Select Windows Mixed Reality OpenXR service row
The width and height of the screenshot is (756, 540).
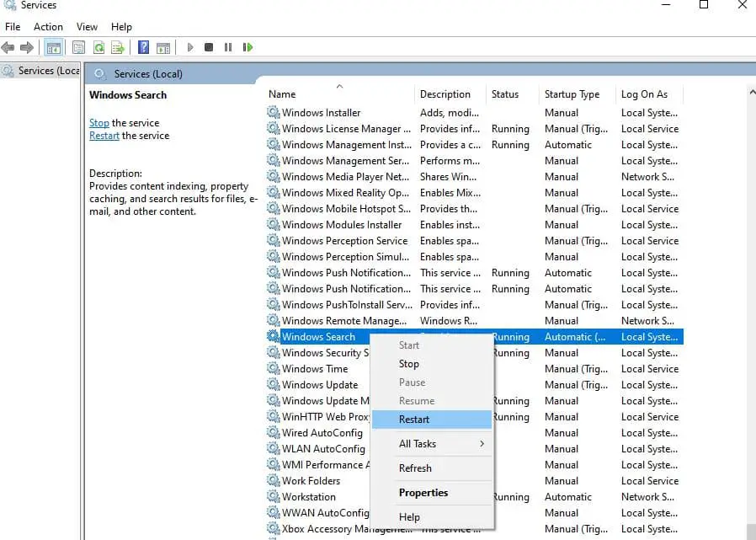pos(475,193)
